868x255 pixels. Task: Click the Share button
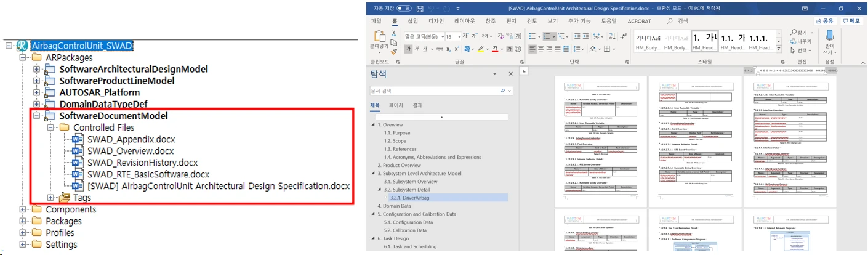coord(824,21)
